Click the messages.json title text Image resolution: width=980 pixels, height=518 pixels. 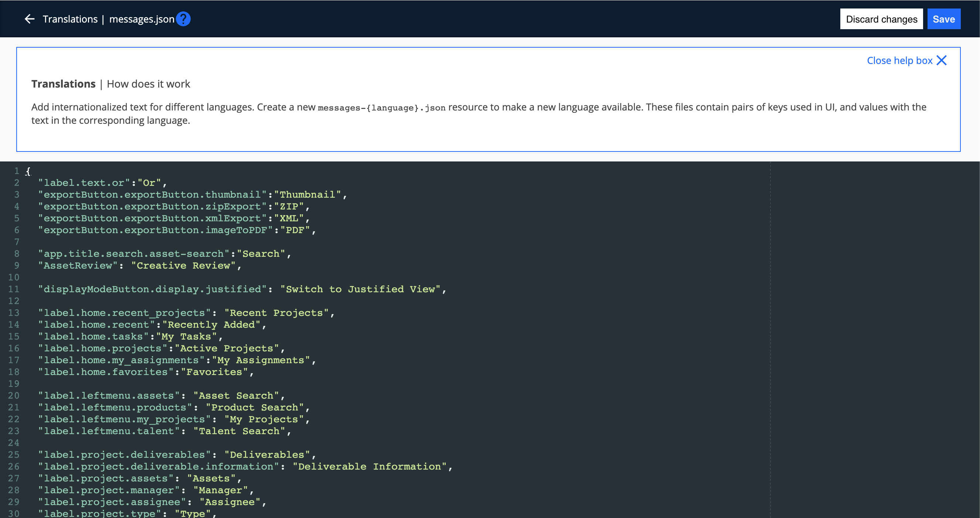coord(142,19)
